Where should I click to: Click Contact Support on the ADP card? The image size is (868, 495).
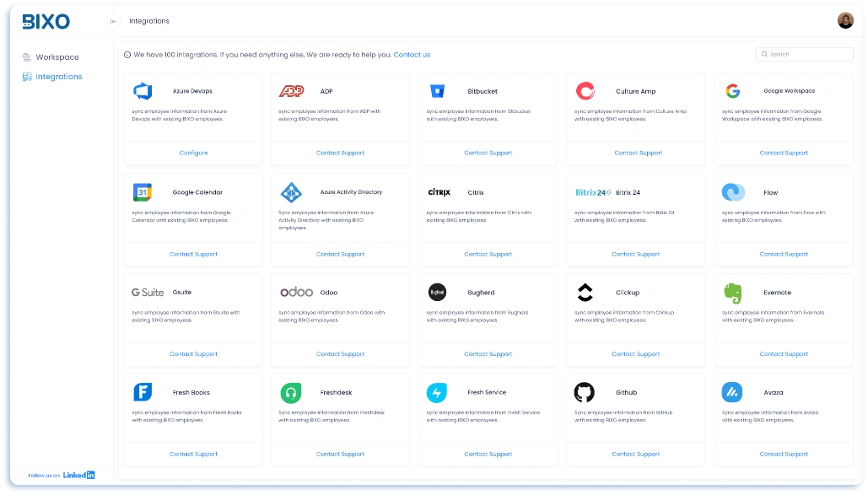(x=340, y=153)
